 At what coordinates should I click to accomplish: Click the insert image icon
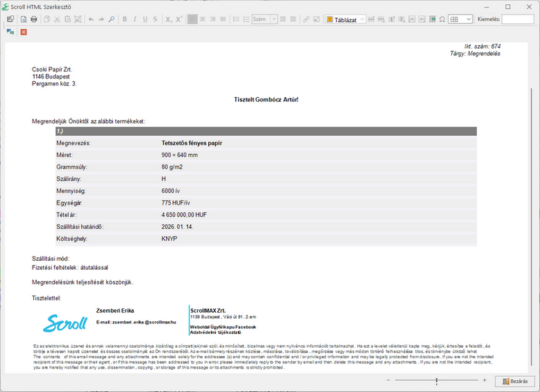(x=317, y=19)
